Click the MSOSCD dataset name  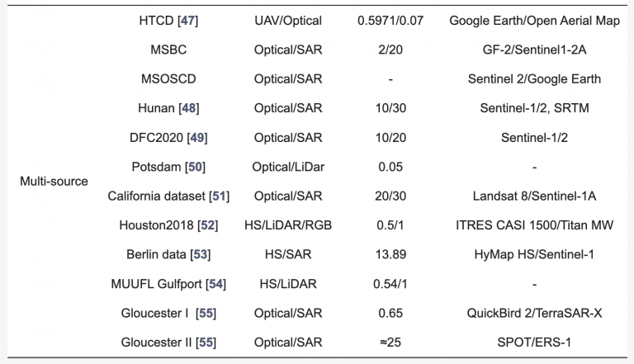coord(168,79)
